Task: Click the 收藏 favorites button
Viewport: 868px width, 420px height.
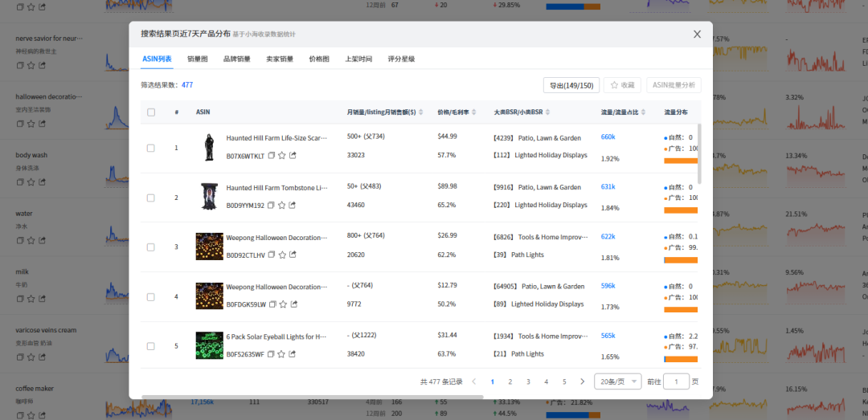Action: [x=622, y=85]
